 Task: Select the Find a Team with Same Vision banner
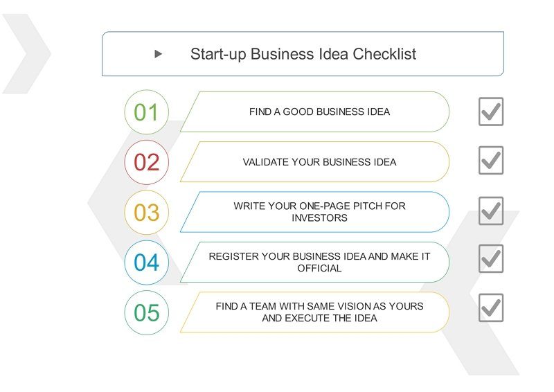(315, 312)
